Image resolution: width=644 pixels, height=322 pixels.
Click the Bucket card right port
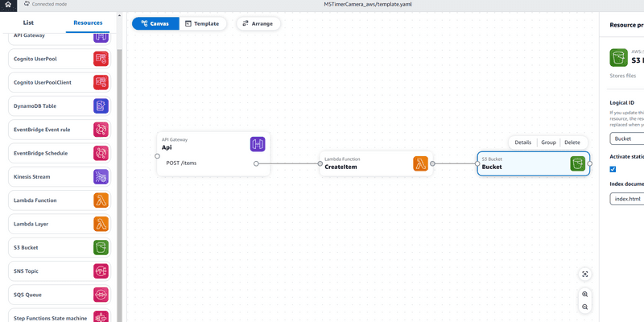[590, 163]
